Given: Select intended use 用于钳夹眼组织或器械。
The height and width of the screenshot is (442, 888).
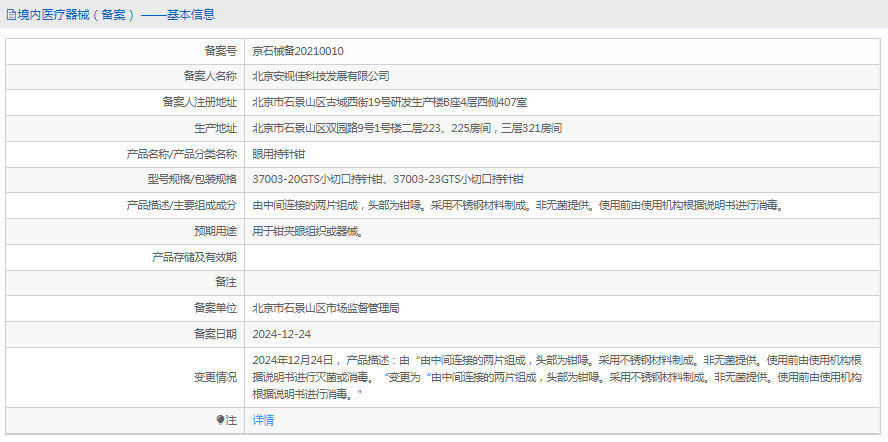Looking at the screenshot, I should pyautogui.click(x=308, y=231).
